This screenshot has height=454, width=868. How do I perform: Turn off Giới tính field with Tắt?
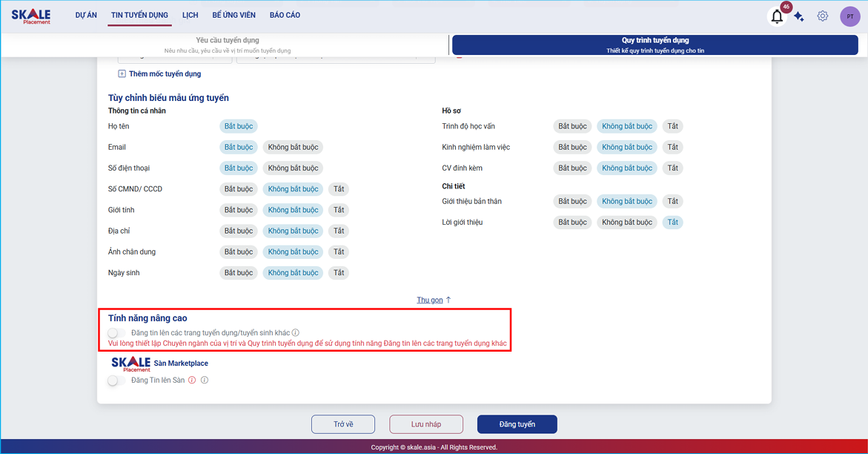tap(339, 210)
